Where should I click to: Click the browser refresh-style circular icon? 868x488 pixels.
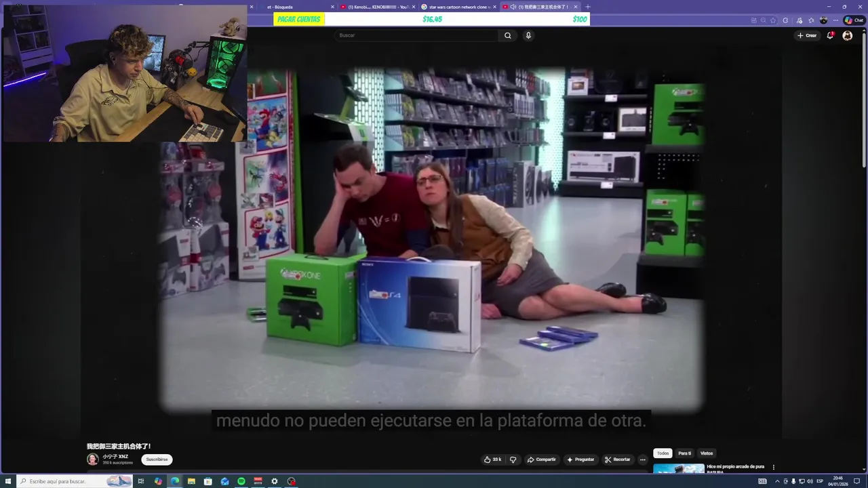pos(785,20)
